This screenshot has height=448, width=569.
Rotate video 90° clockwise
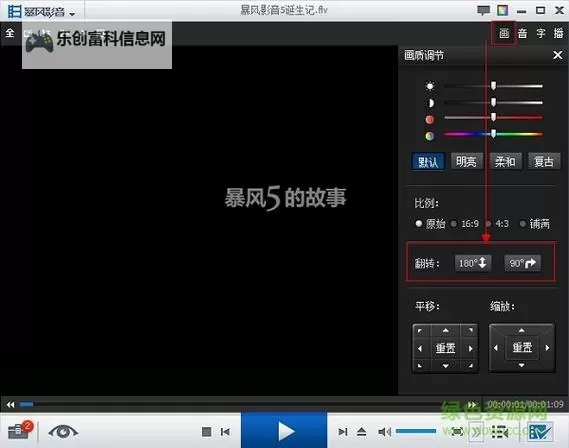523,263
